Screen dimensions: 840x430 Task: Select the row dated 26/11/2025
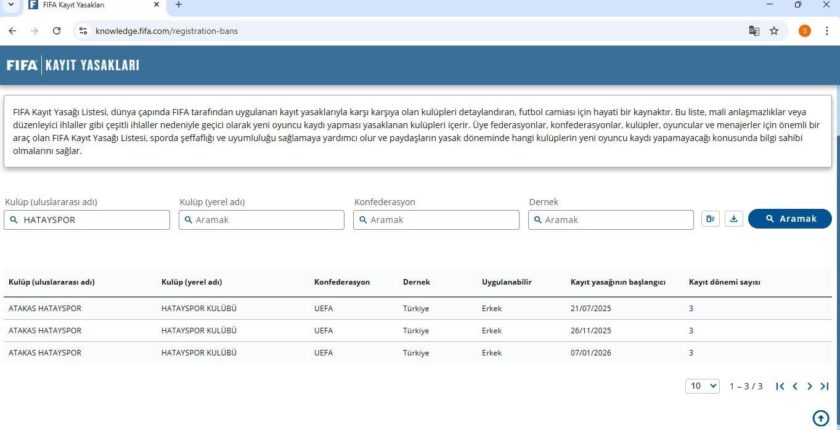[x=418, y=331]
